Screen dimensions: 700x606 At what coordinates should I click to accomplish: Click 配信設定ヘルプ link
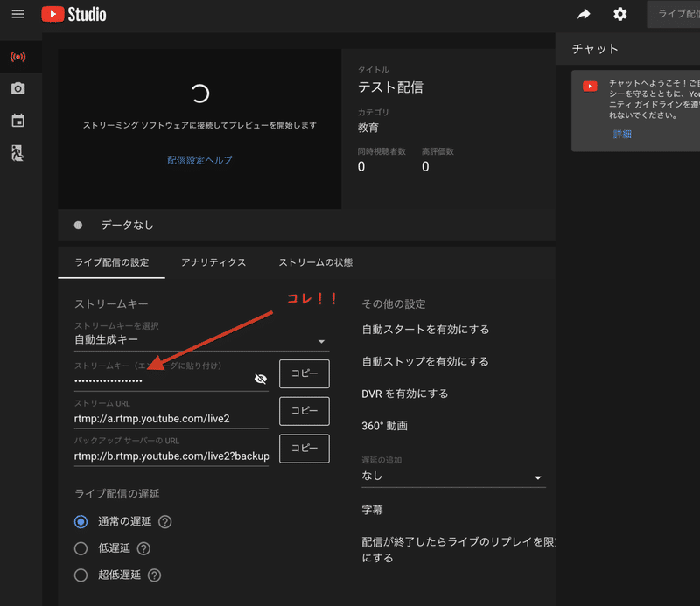click(x=199, y=160)
